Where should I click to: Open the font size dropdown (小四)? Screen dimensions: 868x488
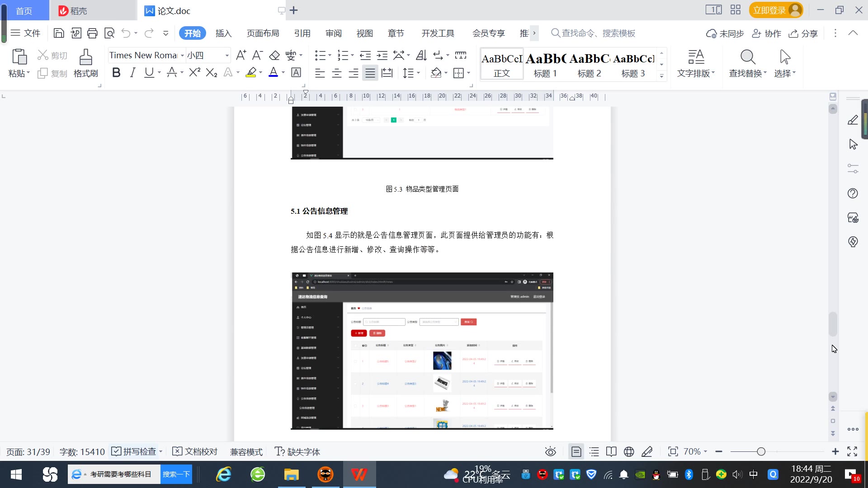click(227, 56)
